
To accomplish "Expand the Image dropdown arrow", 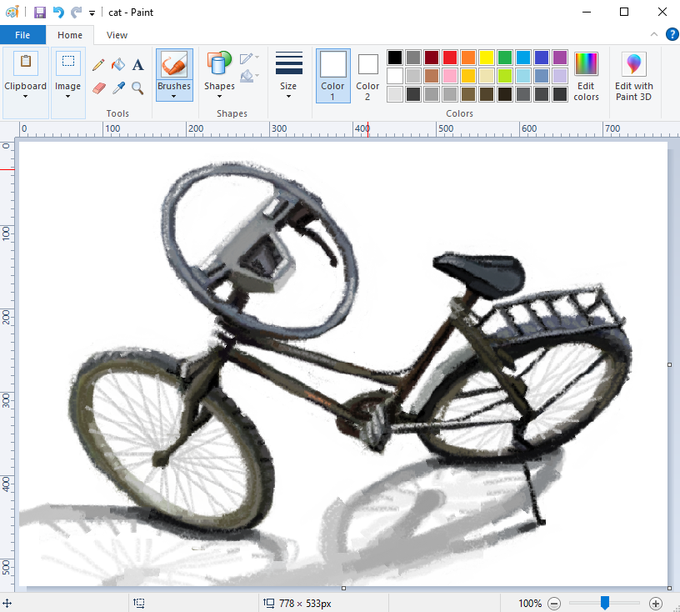I will tap(68, 97).
